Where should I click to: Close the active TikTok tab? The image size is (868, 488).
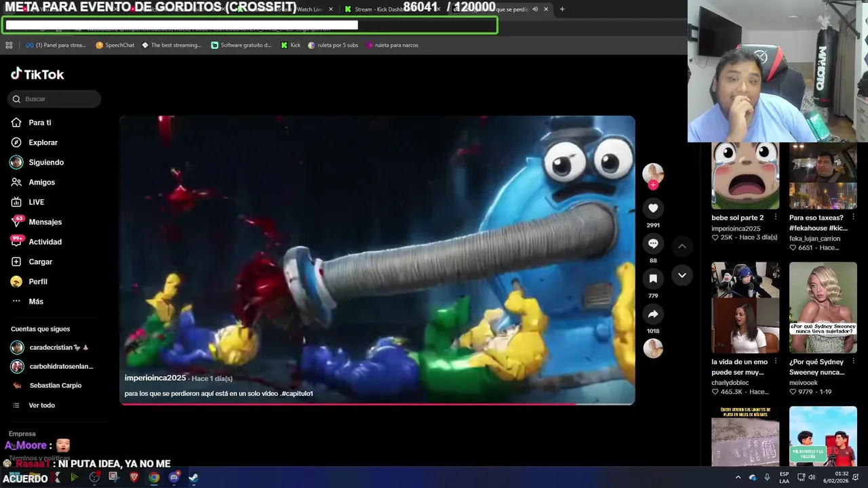[546, 9]
